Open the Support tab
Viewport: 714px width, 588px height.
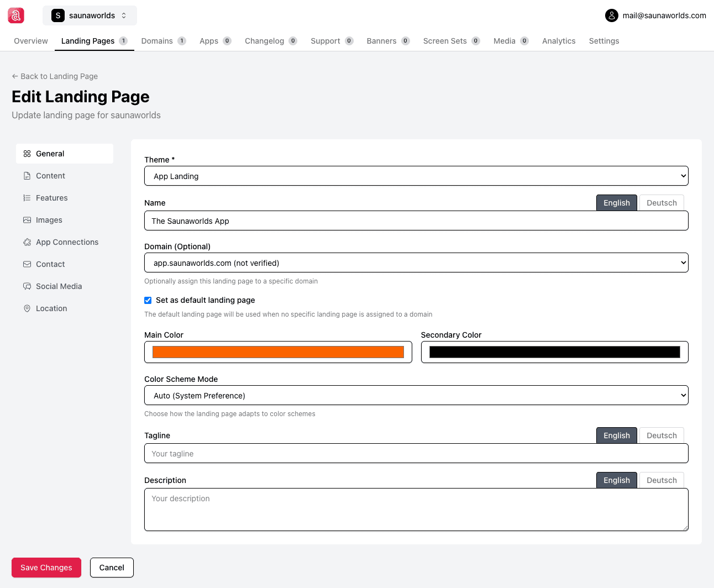click(x=332, y=41)
